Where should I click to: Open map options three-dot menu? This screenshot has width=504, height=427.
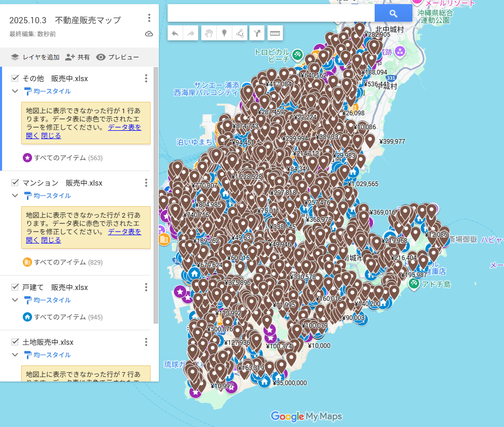(x=149, y=18)
